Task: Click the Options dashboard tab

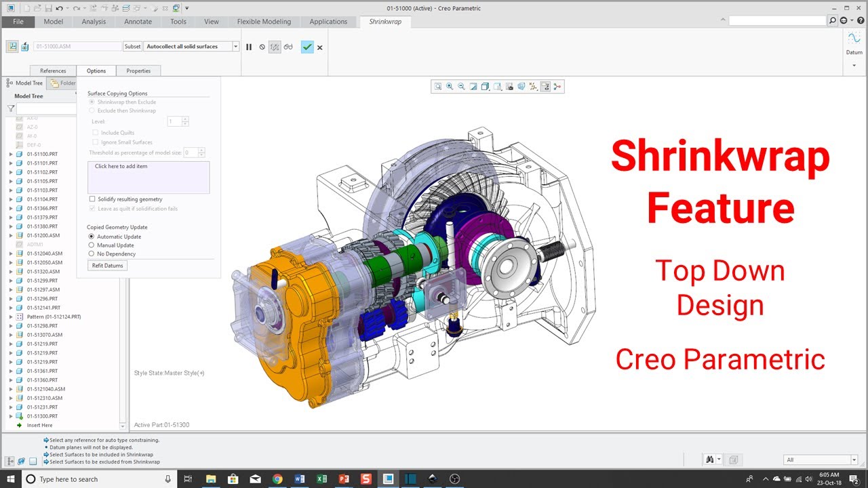Action: (96, 70)
